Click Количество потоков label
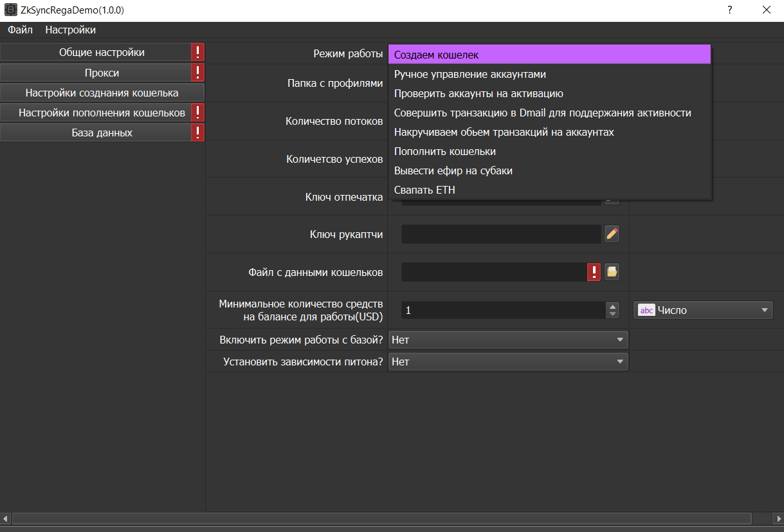Screen dimensions: 784x532 click(x=334, y=121)
